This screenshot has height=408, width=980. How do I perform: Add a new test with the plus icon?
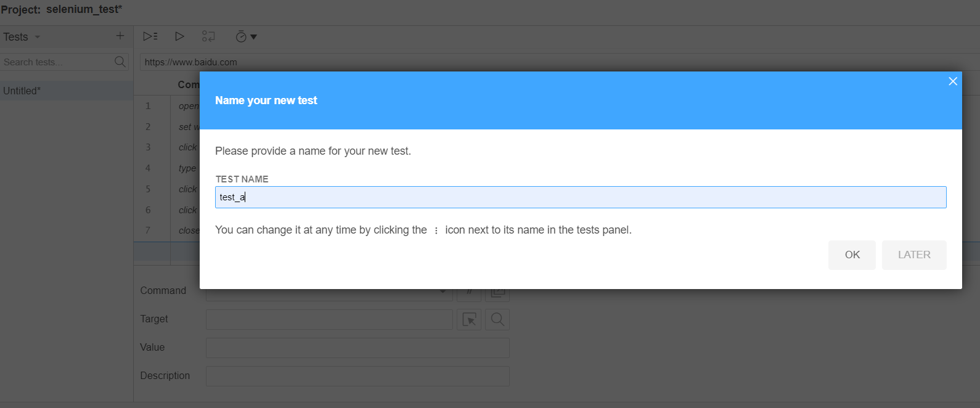[120, 36]
